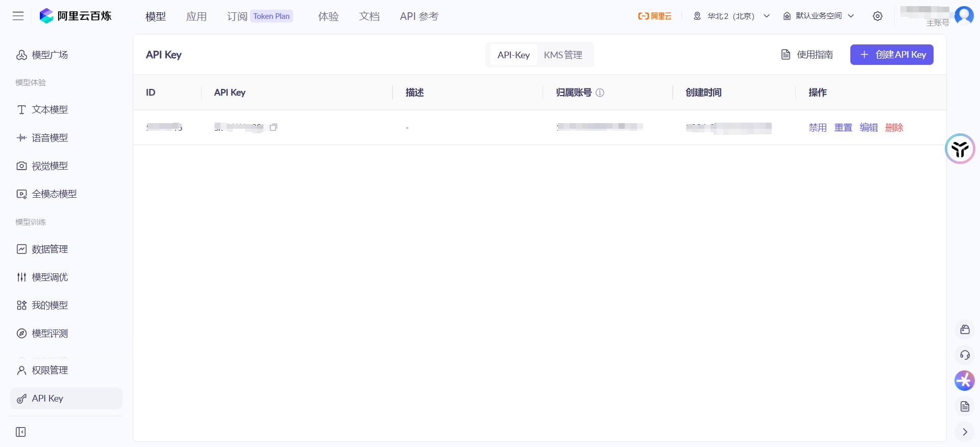Screen dimensions: 980x447
Task: Open the floating AI assistant icon
Action: click(x=960, y=149)
